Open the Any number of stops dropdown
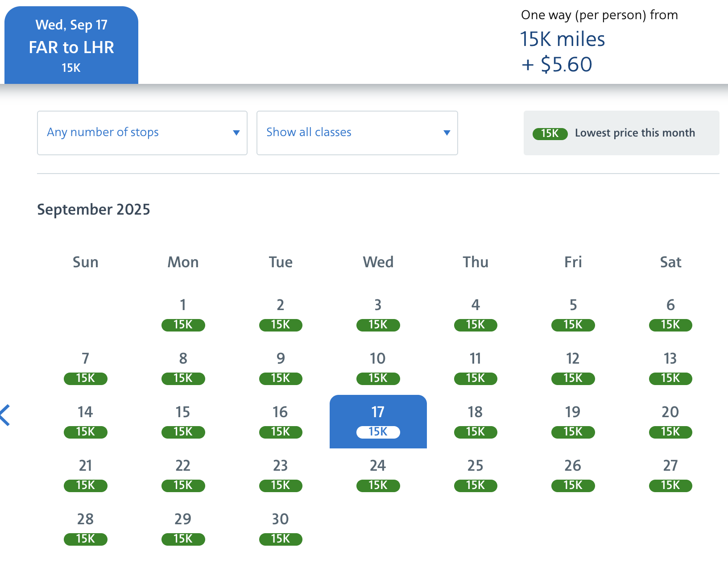728x572 pixels. [142, 133]
